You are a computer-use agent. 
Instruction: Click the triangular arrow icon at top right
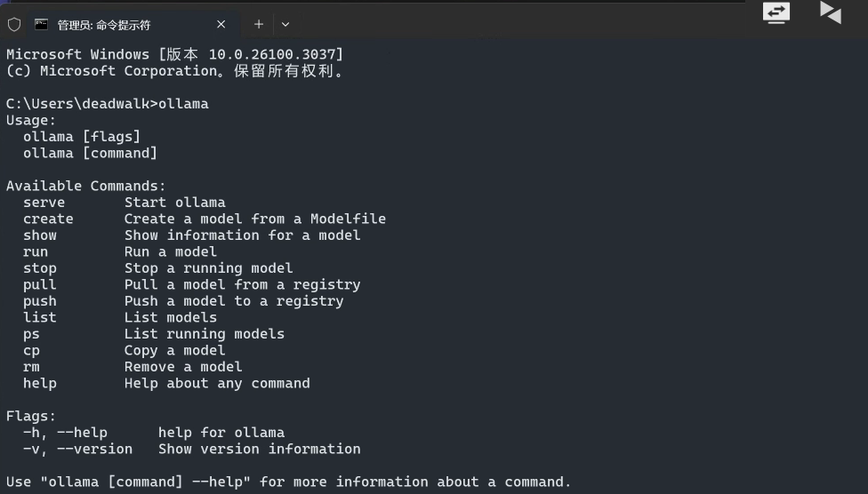tap(831, 12)
